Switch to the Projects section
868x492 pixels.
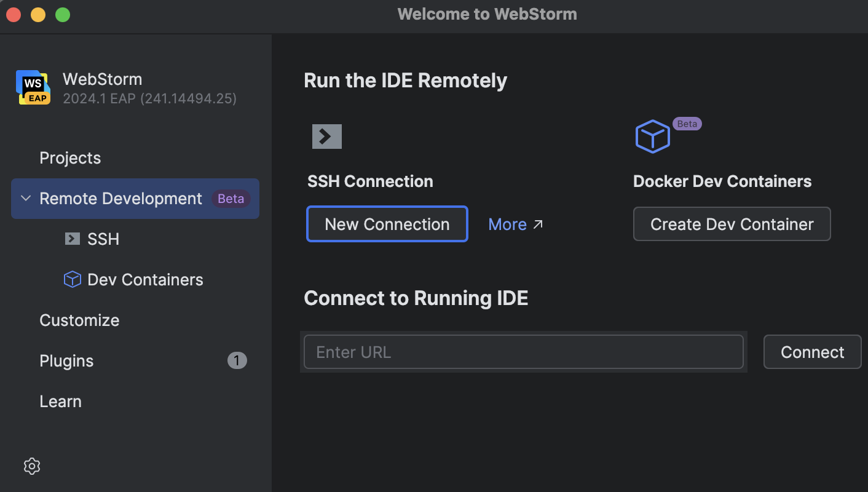(69, 157)
